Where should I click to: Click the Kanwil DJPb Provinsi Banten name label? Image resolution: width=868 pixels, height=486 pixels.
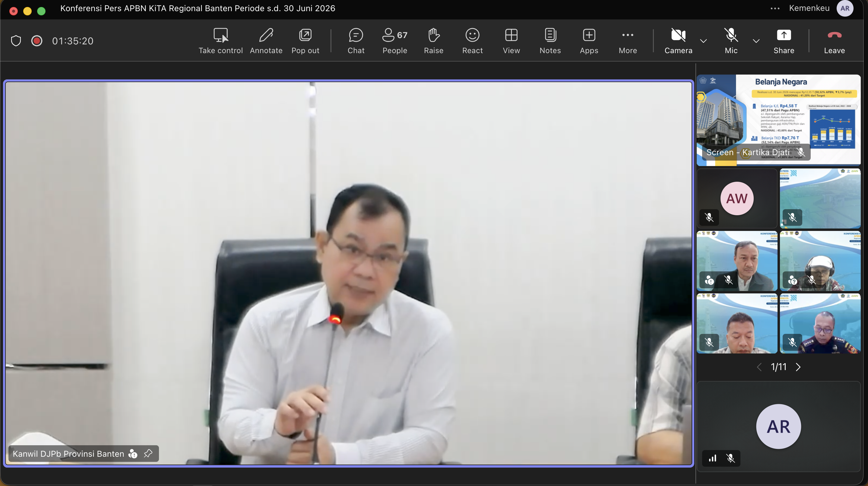68,454
